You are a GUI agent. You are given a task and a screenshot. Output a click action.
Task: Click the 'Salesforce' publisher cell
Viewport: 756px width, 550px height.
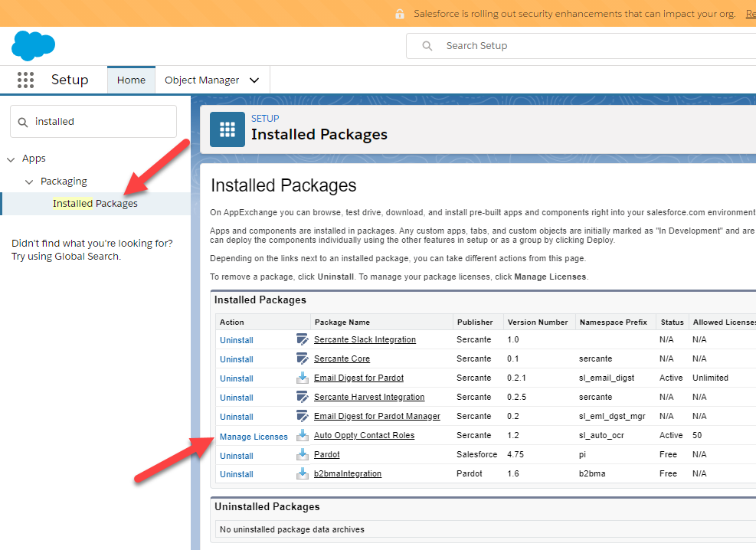[477, 454]
